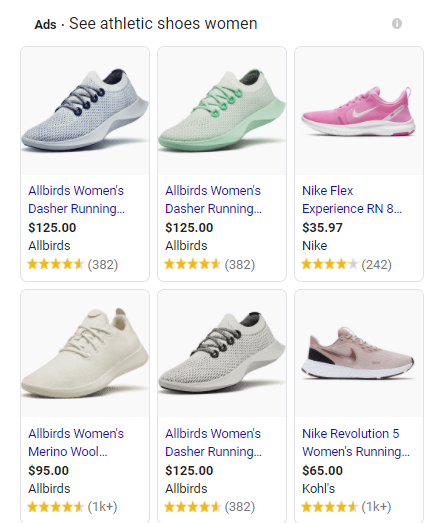Open the gray Allbirds Dasher with dark laces image
Image resolution: width=439 pixels, height=523 pixels.
(222, 354)
